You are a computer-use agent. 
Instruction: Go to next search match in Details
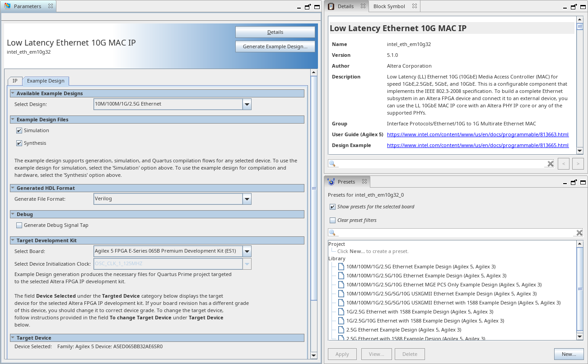pos(578,164)
